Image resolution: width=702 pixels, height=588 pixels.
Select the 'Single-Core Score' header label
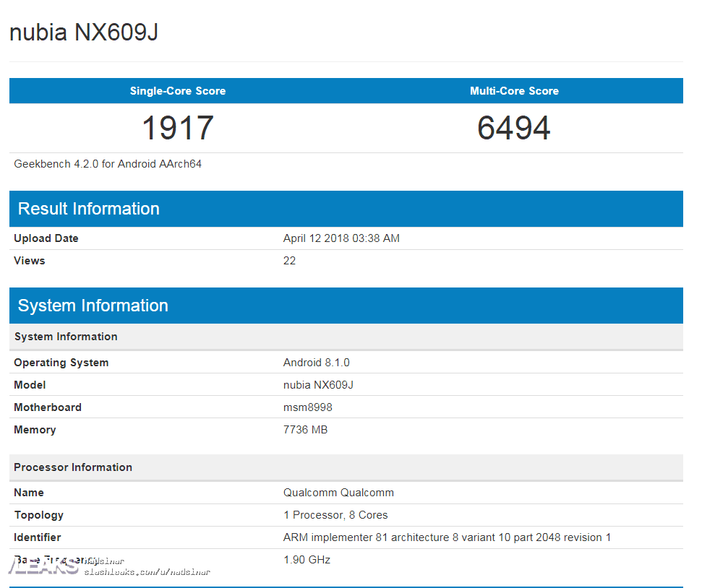[178, 91]
